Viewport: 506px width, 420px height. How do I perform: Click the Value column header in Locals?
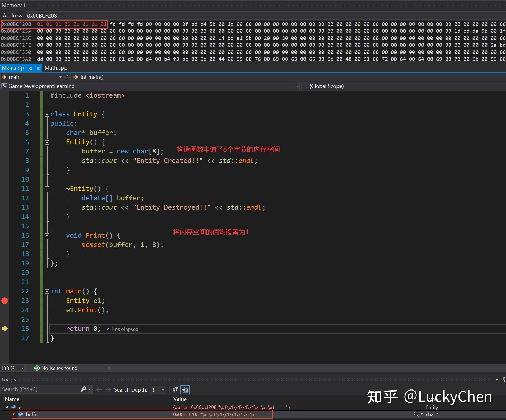180,399
